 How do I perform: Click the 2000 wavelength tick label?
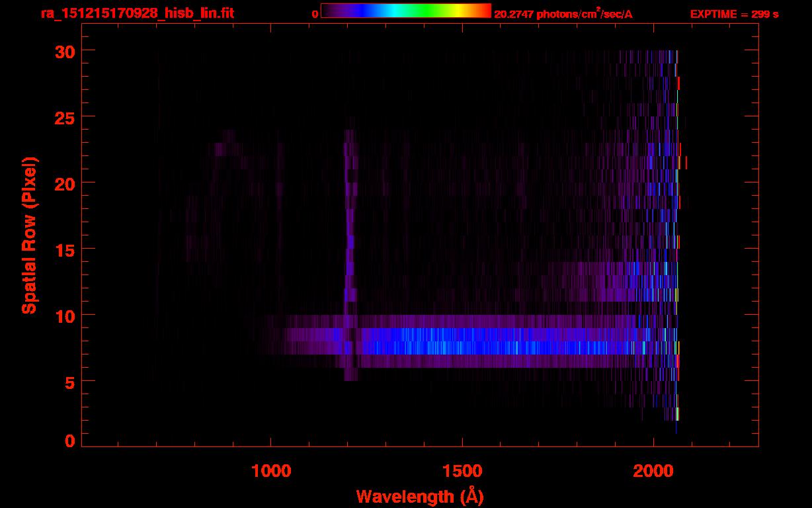tap(653, 470)
